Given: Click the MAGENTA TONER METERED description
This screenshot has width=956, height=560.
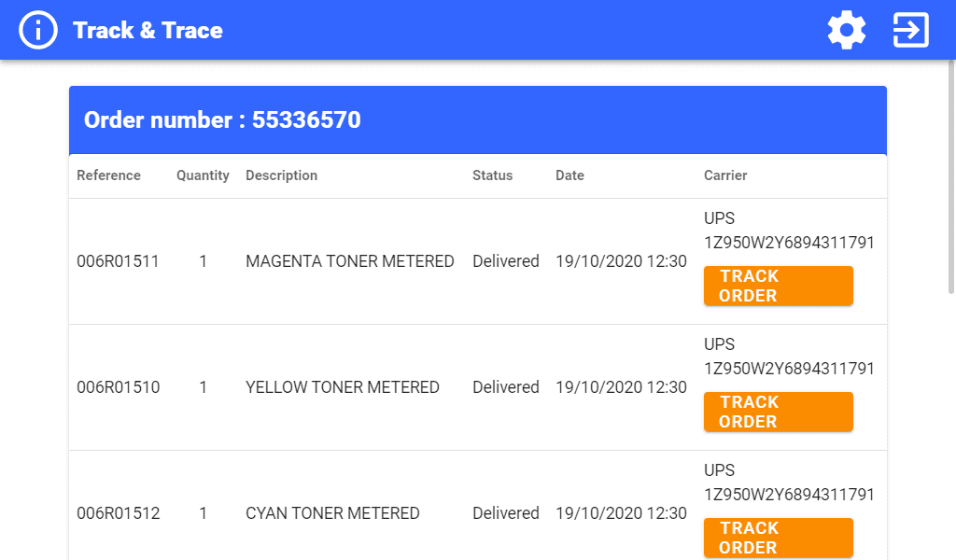Looking at the screenshot, I should click(x=350, y=261).
